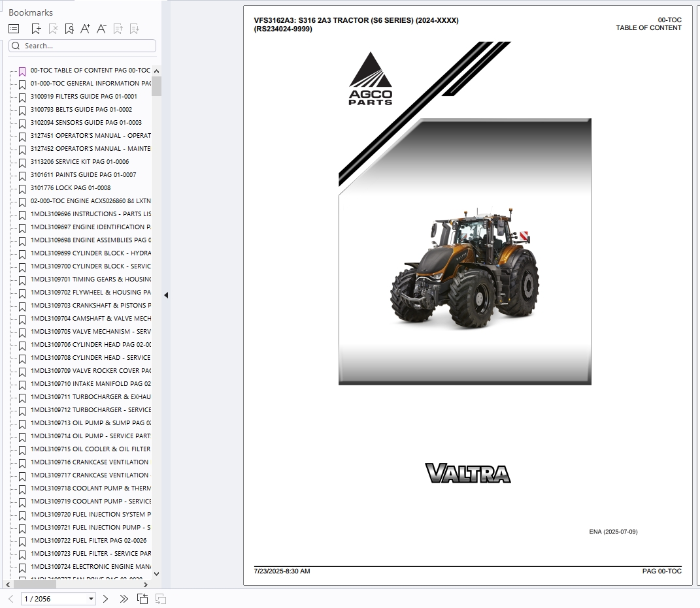Viewport: 700px width, 608px height.
Task: Select 3101611 PAINTS GUIDE bookmark
Action: (84, 175)
